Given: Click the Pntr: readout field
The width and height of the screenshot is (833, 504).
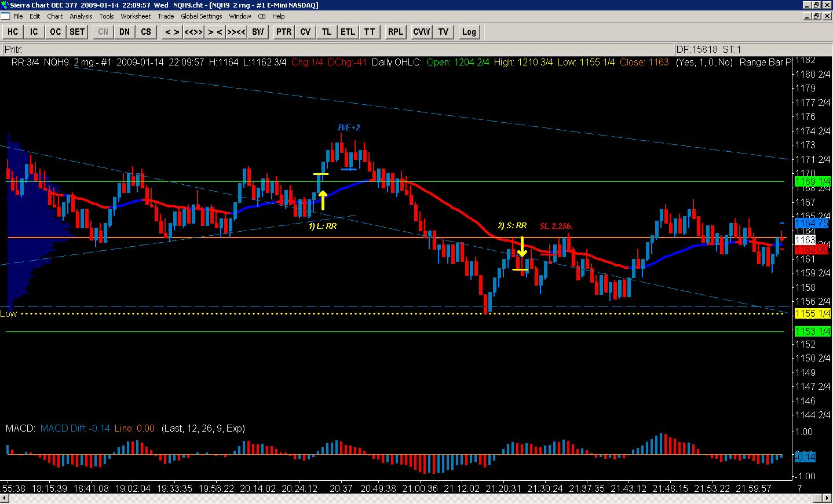Looking at the screenshot, I should click(x=338, y=49).
